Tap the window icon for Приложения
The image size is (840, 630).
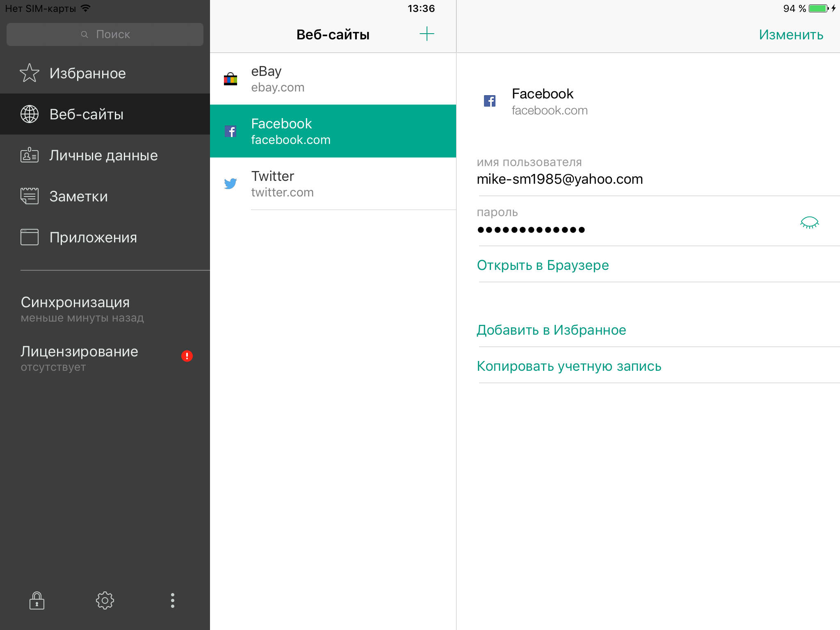(30, 237)
